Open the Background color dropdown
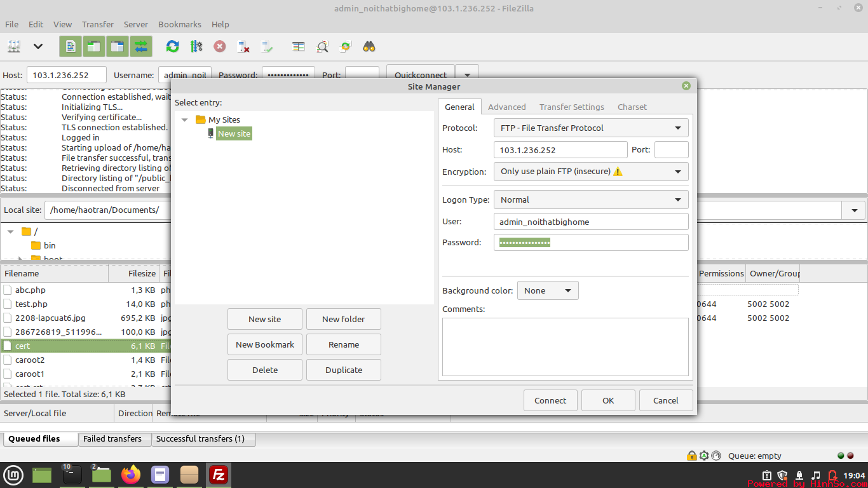This screenshot has height=488, width=868. tap(548, 290)
